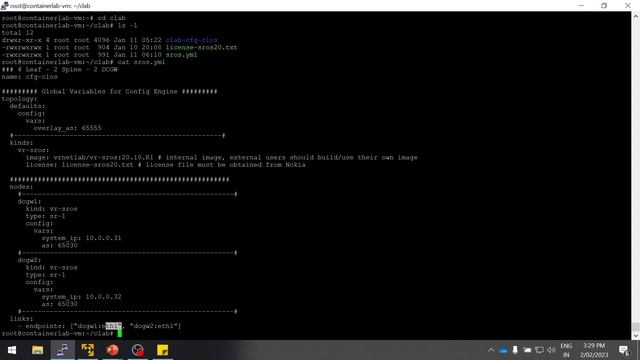
Task: Click the "system_ip: 10.0.0.31" line
Action: (x=81, y=238)
